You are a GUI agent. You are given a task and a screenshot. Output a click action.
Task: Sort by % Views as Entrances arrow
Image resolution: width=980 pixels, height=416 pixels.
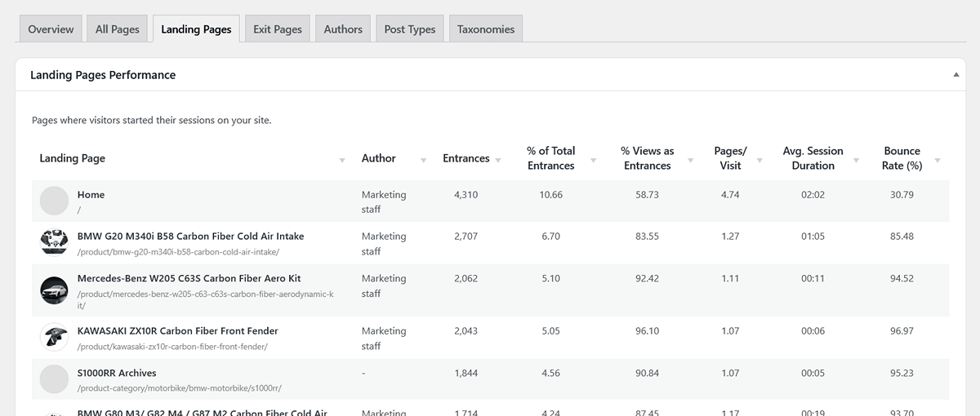[690, 160]
